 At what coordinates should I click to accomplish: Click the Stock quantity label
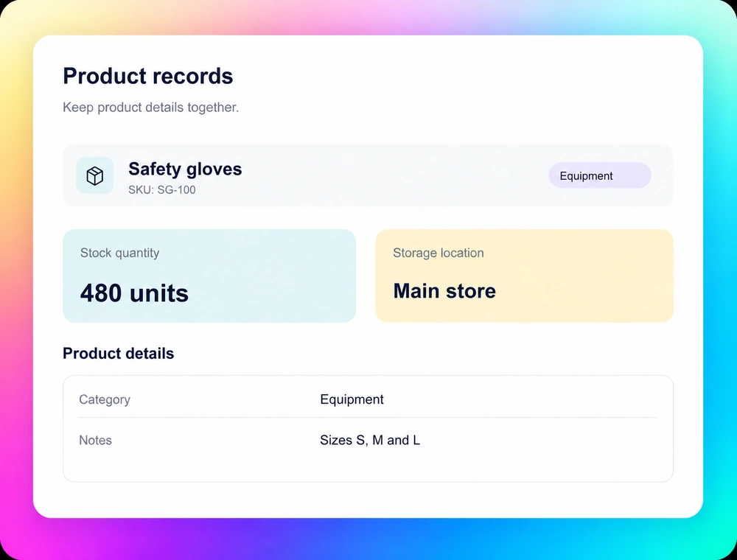click(x=119, y=253)
